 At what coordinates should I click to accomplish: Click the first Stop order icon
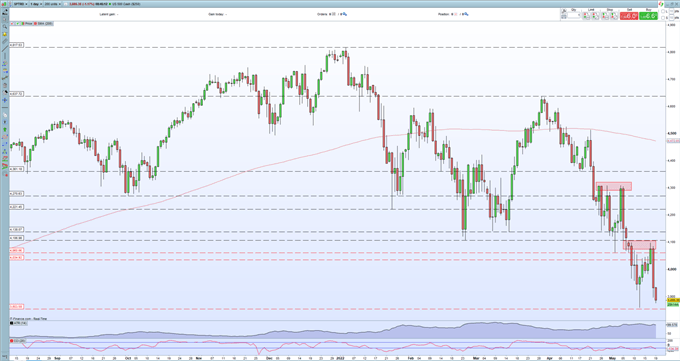(x=605, y=16)
